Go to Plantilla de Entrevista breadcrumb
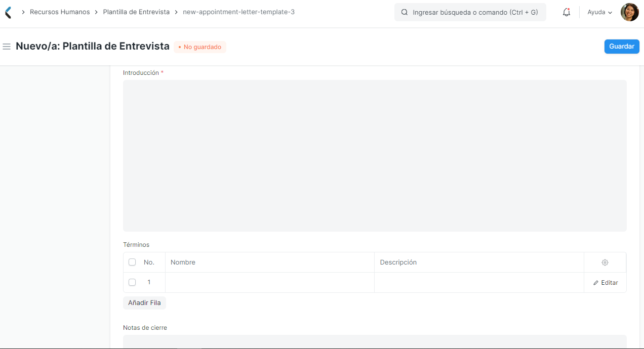Viewport: 644px width, 349px height. (136, 12)
